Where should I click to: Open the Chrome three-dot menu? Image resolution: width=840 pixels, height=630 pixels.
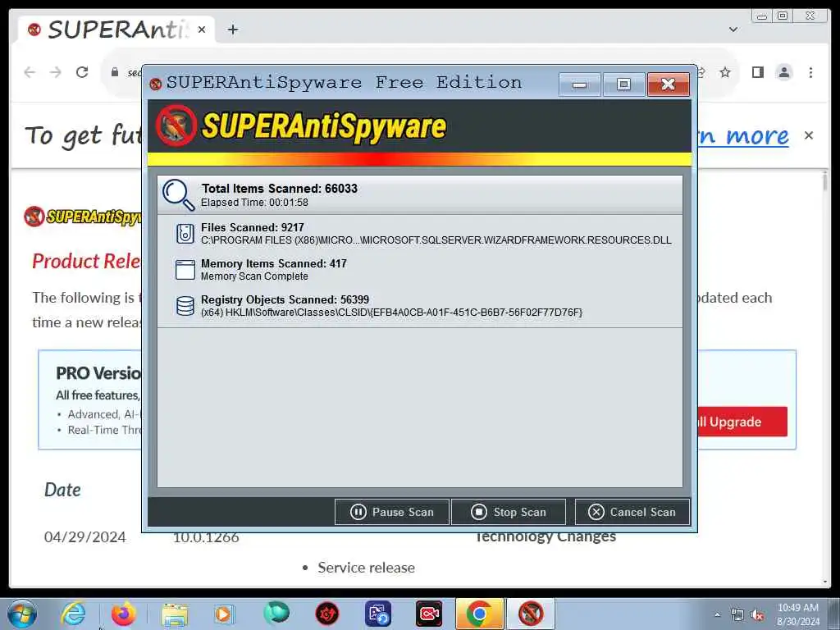click(810, 72)
